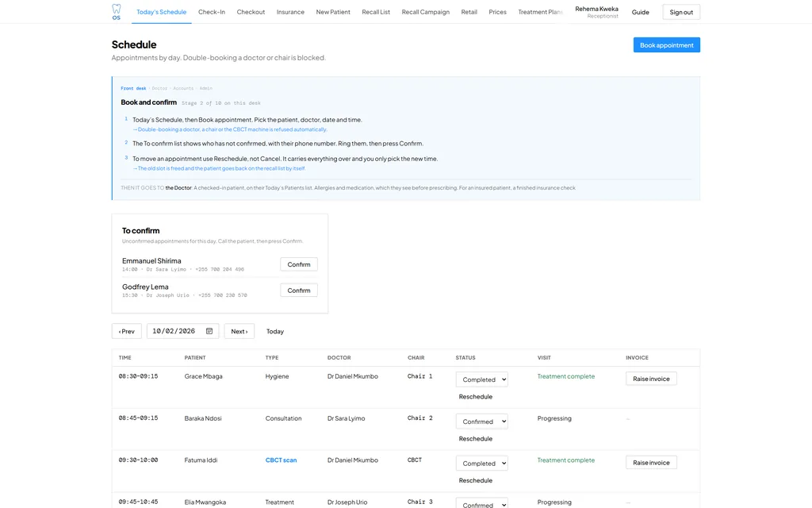Raise invoice for Grace Mbaga
Screen dimensions: 812x508
click(x=651, y=379)
